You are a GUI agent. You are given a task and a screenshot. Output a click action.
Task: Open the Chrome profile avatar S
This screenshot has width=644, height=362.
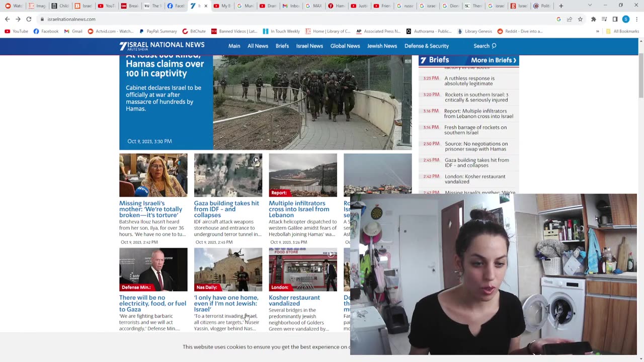(625, 19)
